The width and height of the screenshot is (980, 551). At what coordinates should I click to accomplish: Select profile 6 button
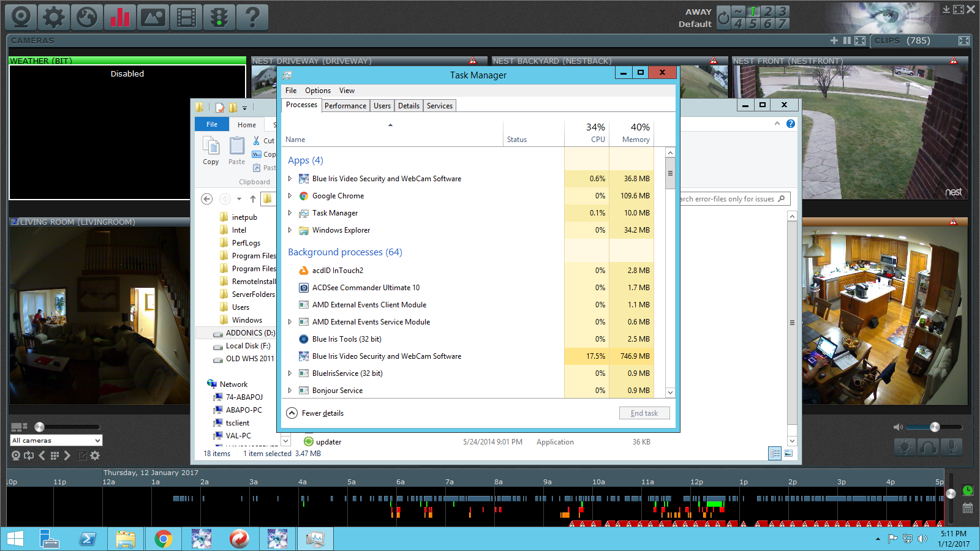coord(768,24)
